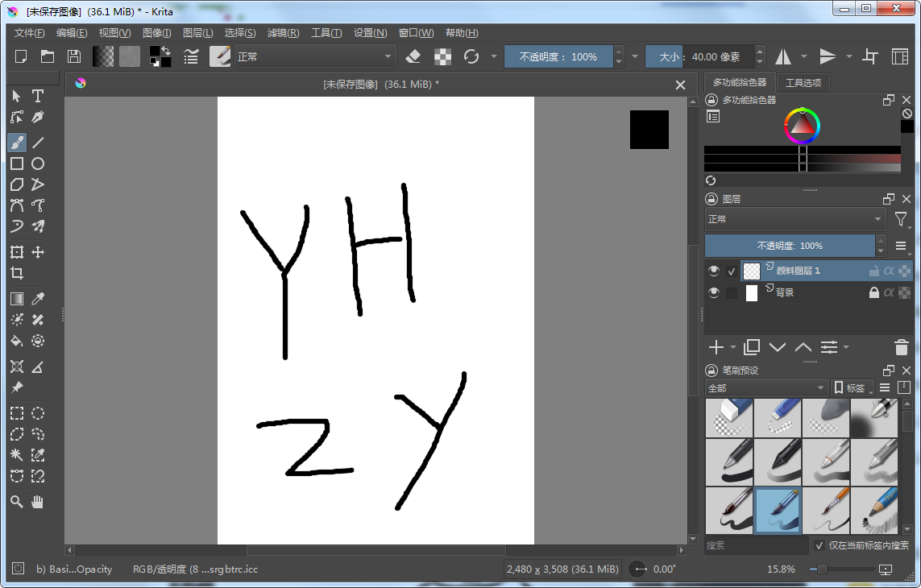Open the 滤镜 menu
Screen dimensions: 921x588
(283, 33)
